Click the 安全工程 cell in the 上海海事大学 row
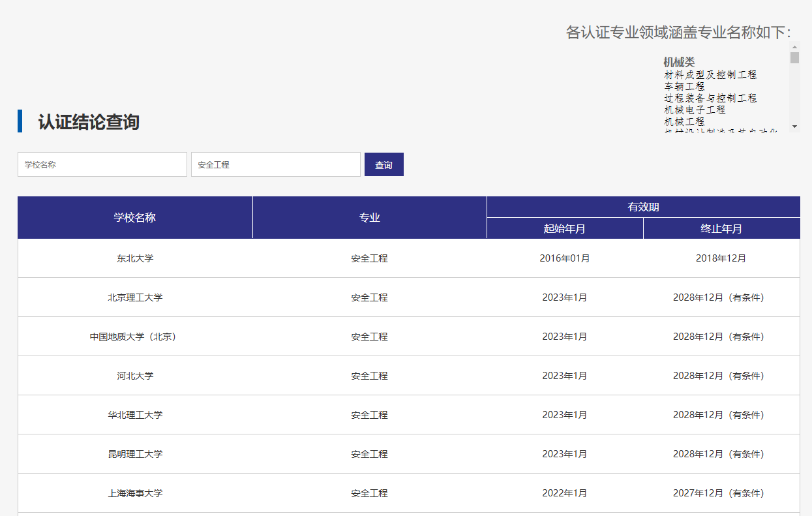 tap(370, 493)
